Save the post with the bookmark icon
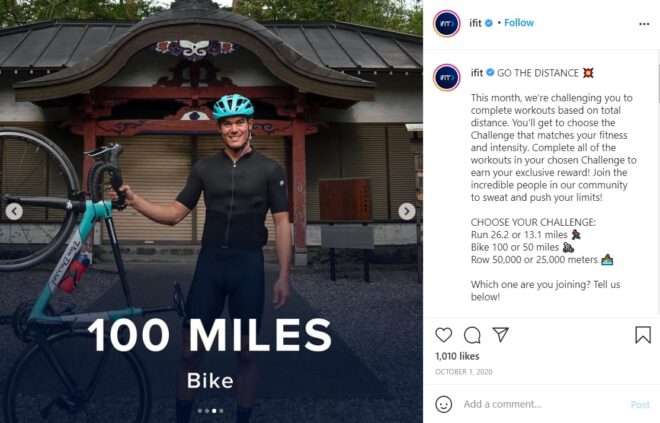 point(643,335)
